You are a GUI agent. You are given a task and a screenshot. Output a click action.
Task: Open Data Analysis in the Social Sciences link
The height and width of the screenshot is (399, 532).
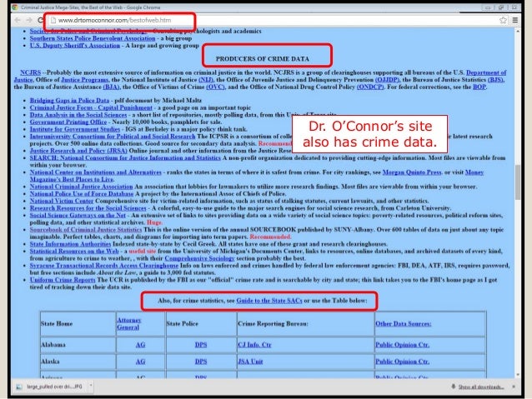coord(78,115)
